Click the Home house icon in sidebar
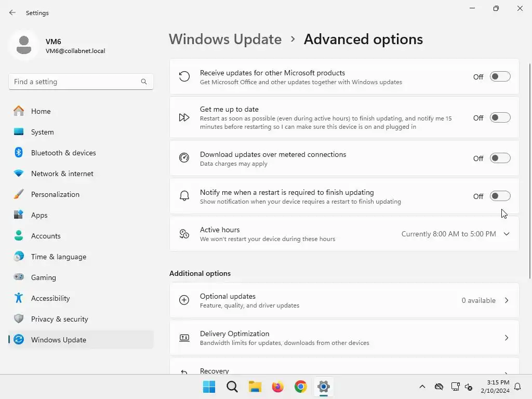Image resolution: width=532 pixels, height=399 pixels. tap(19, 111)
